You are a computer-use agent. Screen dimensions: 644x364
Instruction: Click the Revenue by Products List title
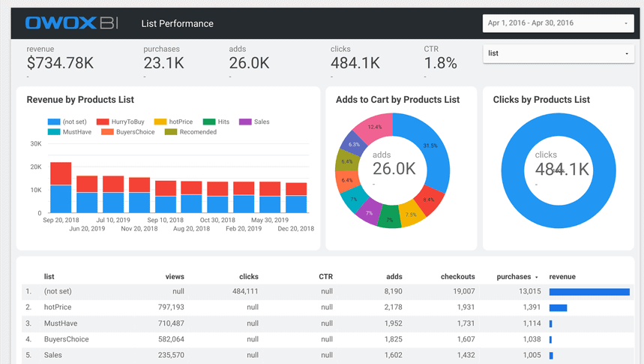click(80, 100)
